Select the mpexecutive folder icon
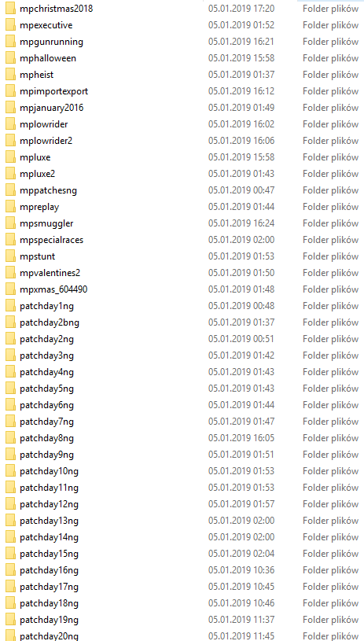This screenshot has height=641, width=364. 11,25
